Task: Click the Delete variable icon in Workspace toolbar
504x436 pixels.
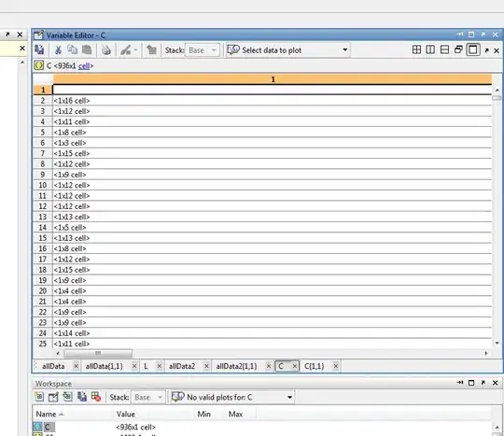Action: pos(96,397)
